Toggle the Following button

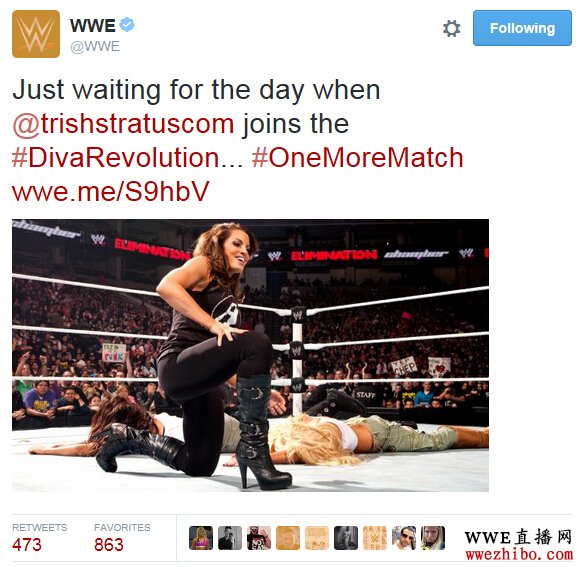pos(522,28)
